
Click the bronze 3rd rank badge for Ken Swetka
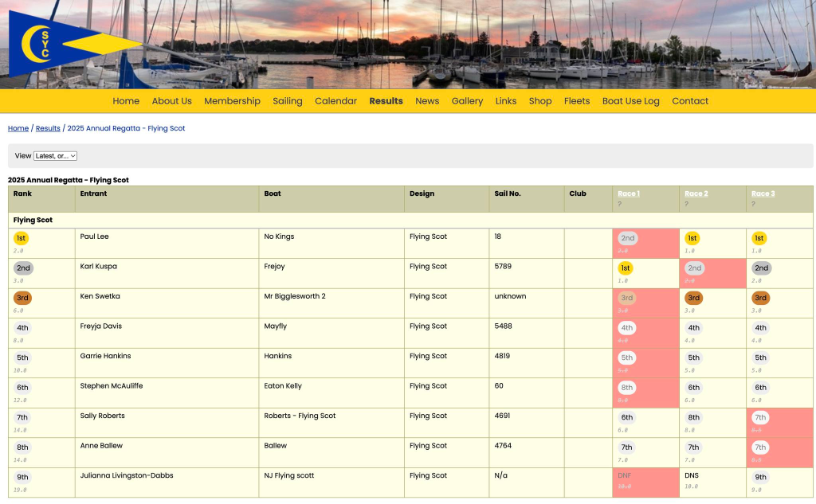coord(23,298)
